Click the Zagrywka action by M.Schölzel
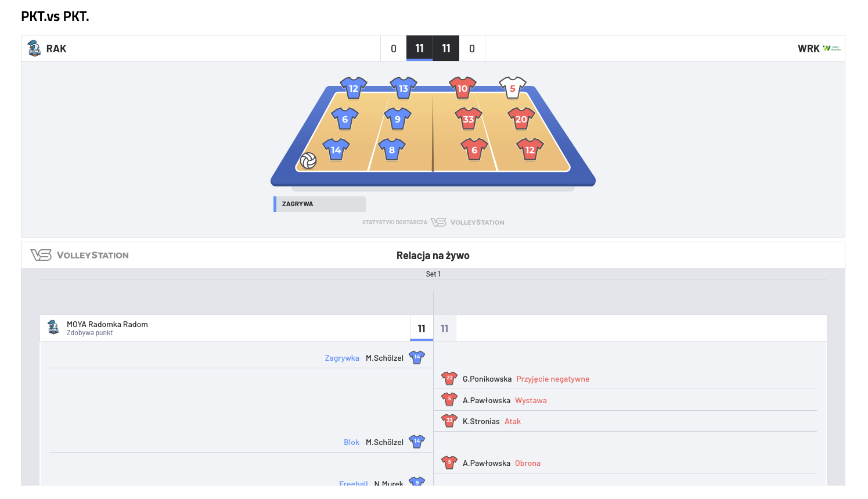868x499 pixels. [342, 358]
